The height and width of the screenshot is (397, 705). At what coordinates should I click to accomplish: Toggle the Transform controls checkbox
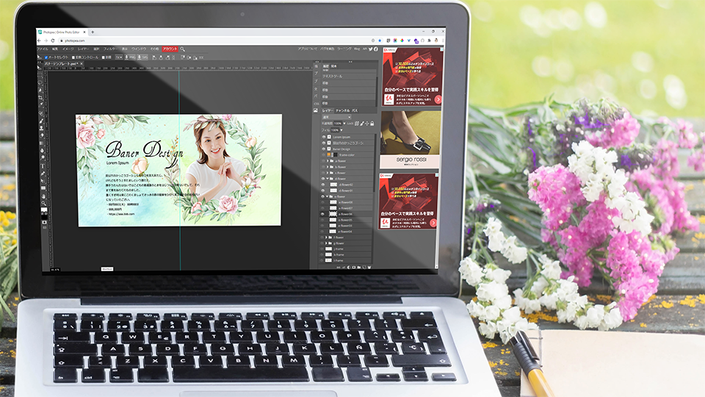coord(73,58)
